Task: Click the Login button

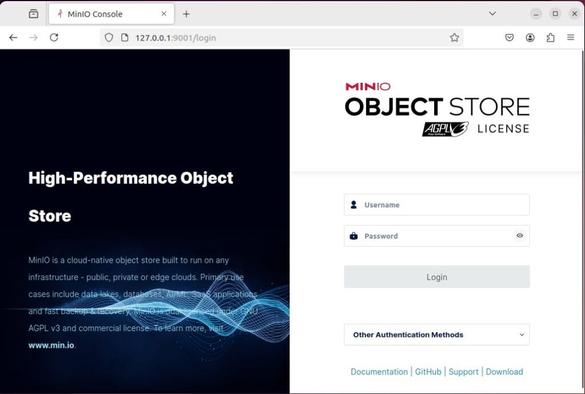Action: coord(437,277)
